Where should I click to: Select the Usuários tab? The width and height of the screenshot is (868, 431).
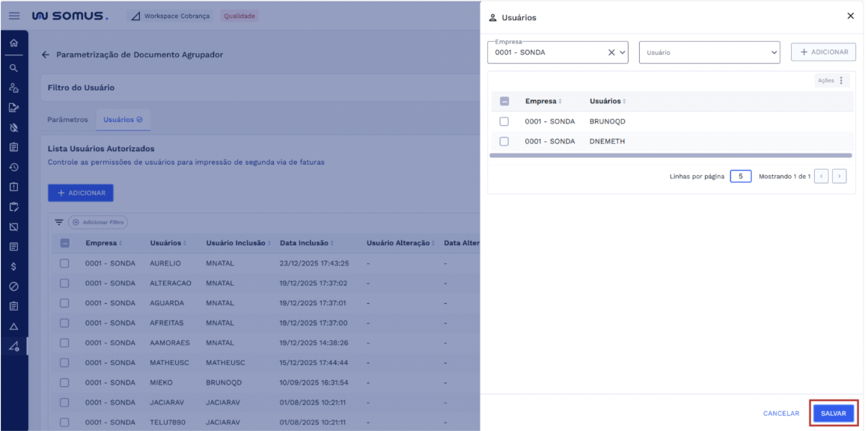tap(122, 120)
